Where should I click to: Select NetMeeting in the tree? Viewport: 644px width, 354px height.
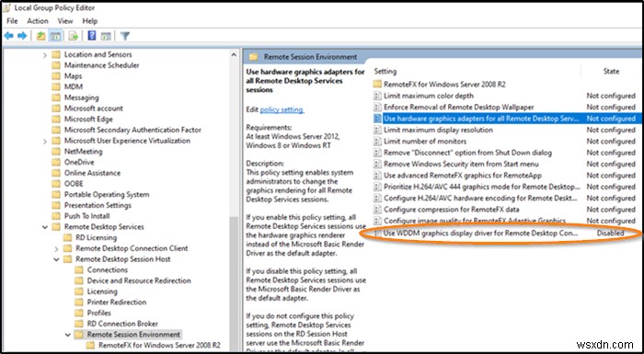tap(84, 152)
